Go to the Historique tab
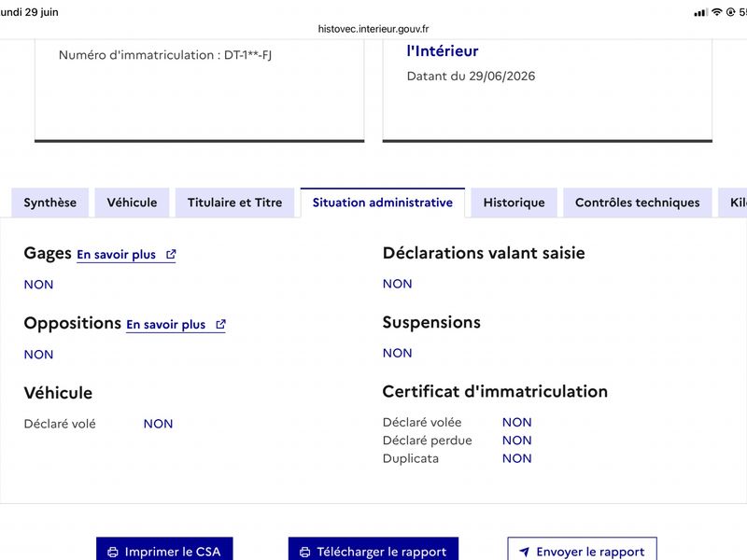Viewport: 747px width, 560px height. (514, 203)
